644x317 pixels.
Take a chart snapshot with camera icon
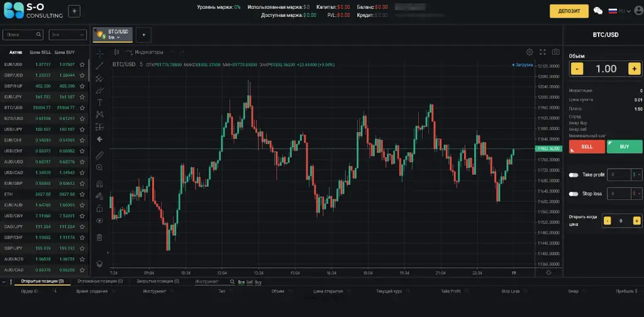555,52
